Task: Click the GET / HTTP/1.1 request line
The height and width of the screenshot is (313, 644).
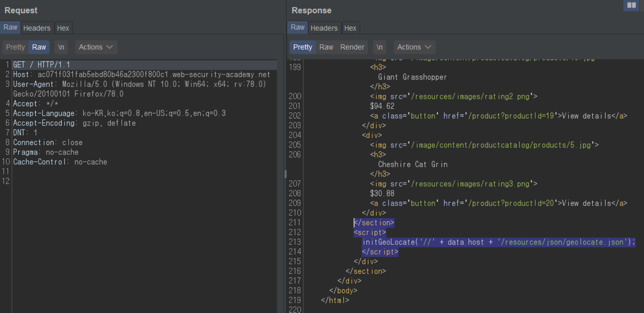Action: [42, 65]
